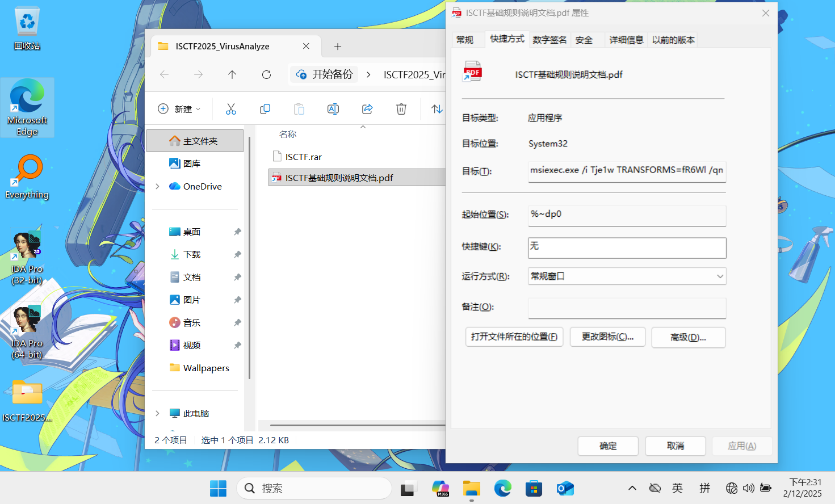This screenshot has height=504, width=835.
Task: Expand the OneDrive tree node
Action: pyautogui.click(x=158, y=186)
